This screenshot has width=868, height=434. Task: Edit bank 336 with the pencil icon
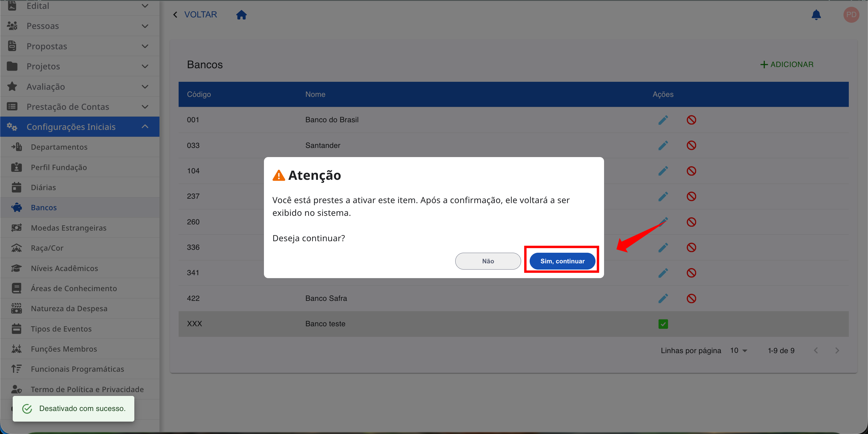click(663, 247)
